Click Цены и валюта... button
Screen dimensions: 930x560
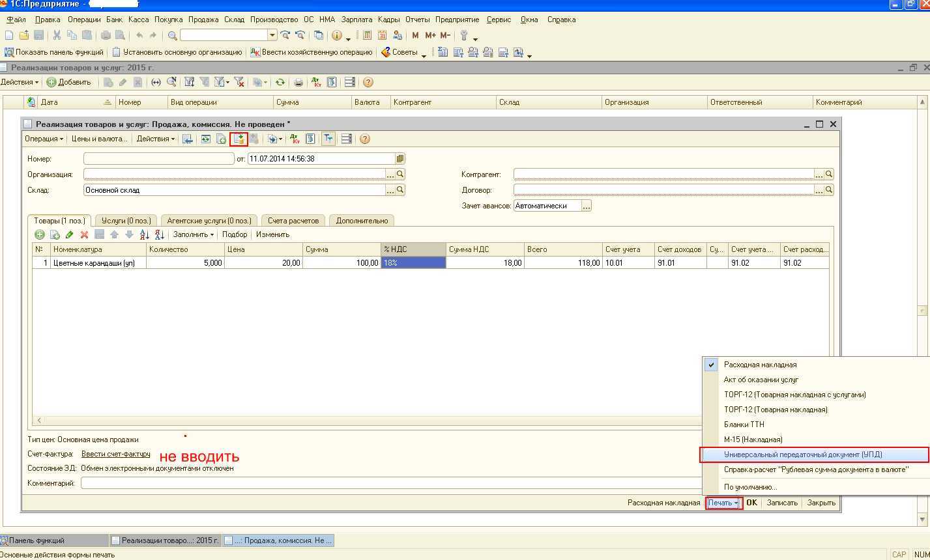point(100,139)
